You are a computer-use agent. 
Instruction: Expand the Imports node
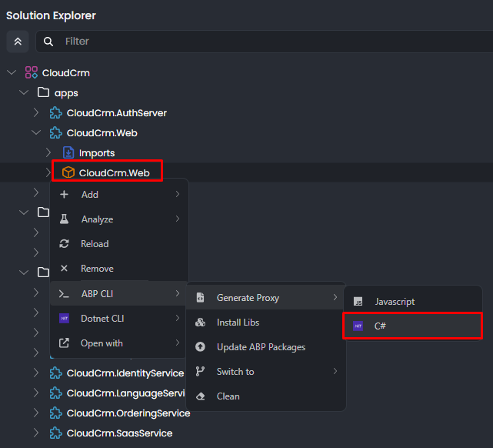[x=48, y=153]
